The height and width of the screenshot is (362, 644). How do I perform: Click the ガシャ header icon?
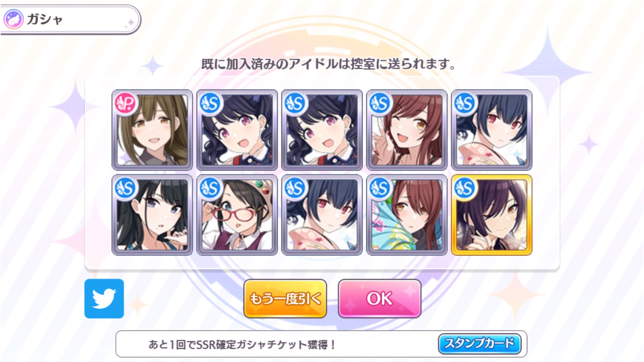[x=13, y=19]
